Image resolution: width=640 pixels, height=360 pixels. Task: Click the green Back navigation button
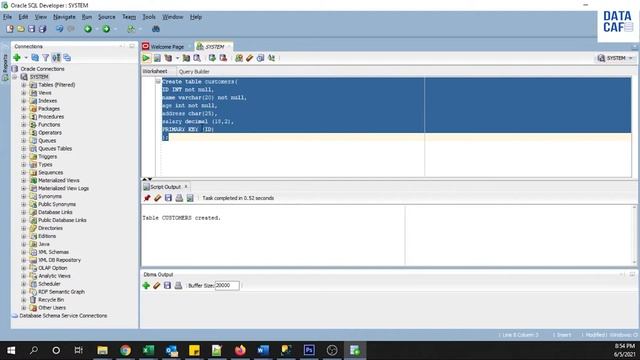(88, 29)
